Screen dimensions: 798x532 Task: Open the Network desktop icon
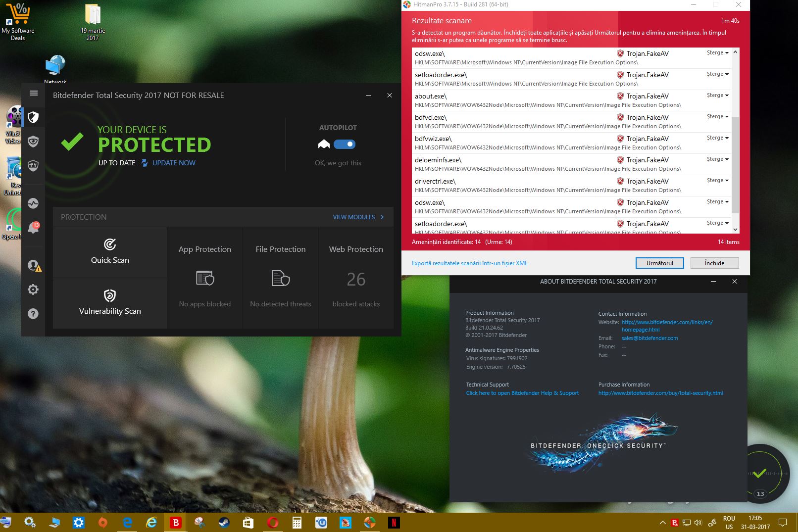click(x=55, y=69)
